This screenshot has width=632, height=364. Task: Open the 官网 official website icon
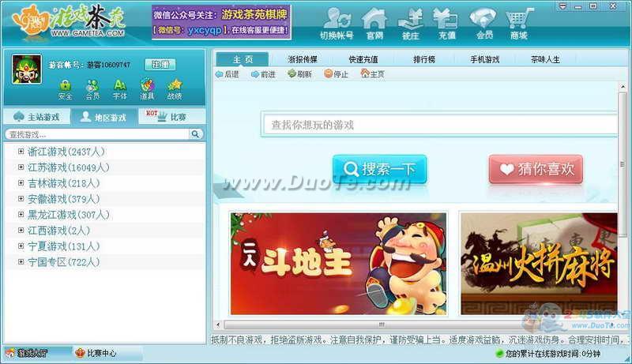click(x=374, y=23)
